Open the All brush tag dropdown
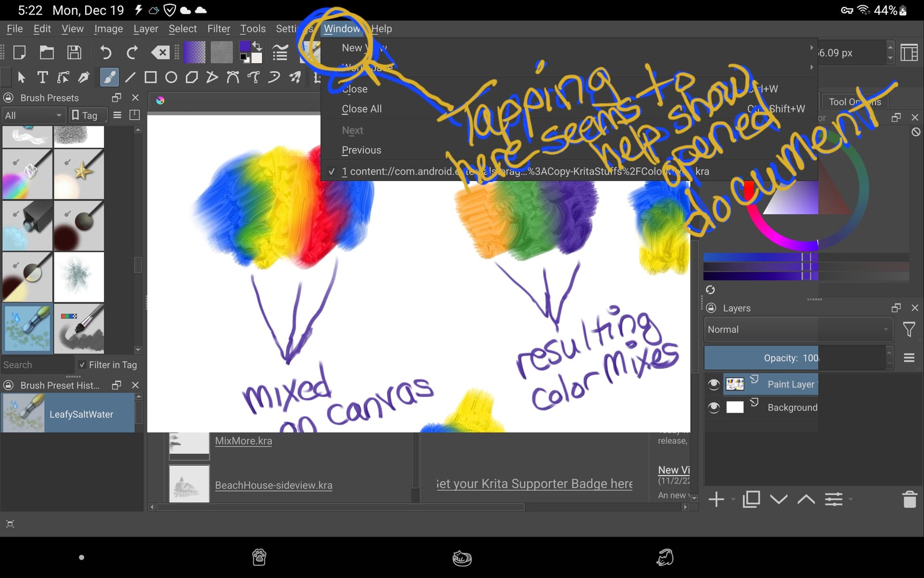 tap(33, 116)
